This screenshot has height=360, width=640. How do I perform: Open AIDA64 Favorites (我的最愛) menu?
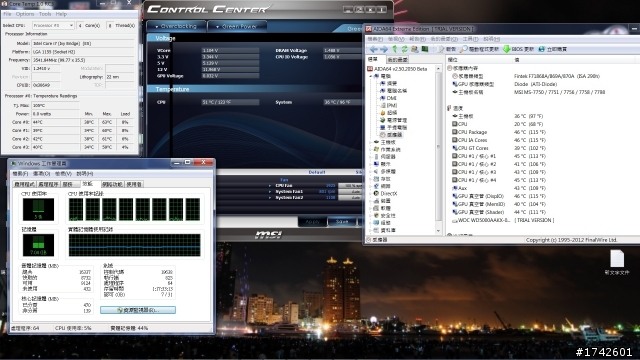[444, 39]
